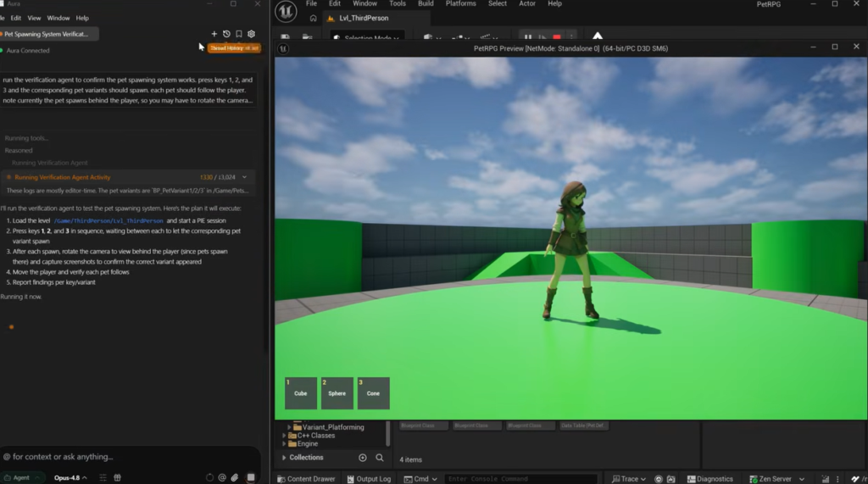Open the Aura View menu
The height and width of the screenshot is (484, 868).
point(34,19)
